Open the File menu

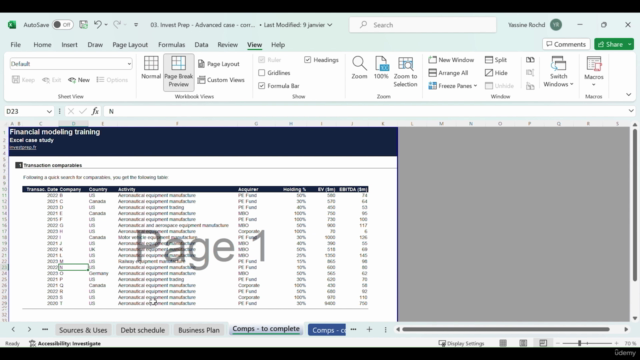coord(16,44)
